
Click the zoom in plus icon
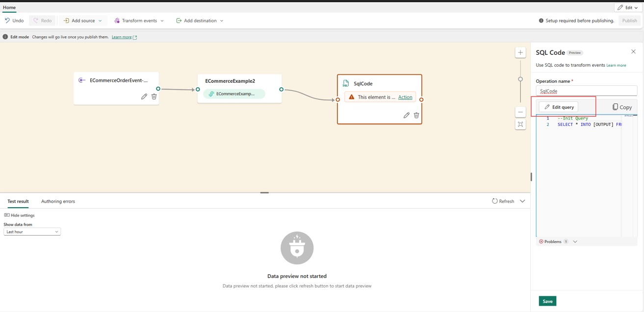pos(520,52)
